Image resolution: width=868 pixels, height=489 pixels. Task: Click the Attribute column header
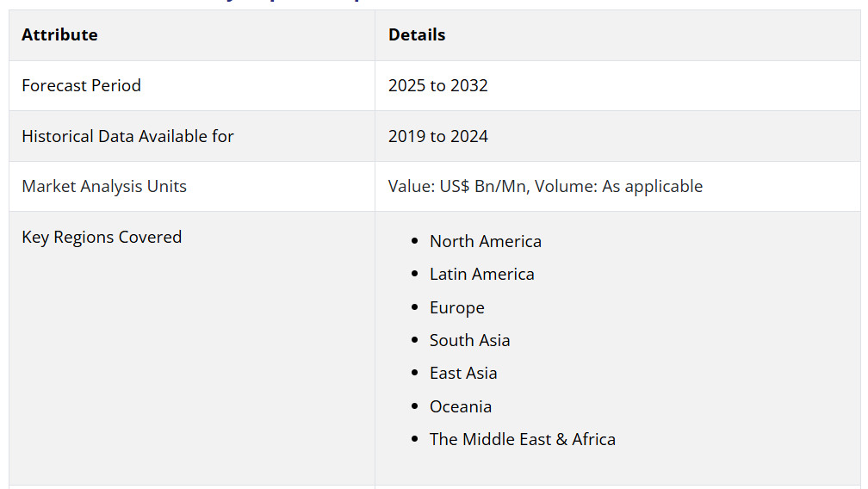(x=59, y=35)
